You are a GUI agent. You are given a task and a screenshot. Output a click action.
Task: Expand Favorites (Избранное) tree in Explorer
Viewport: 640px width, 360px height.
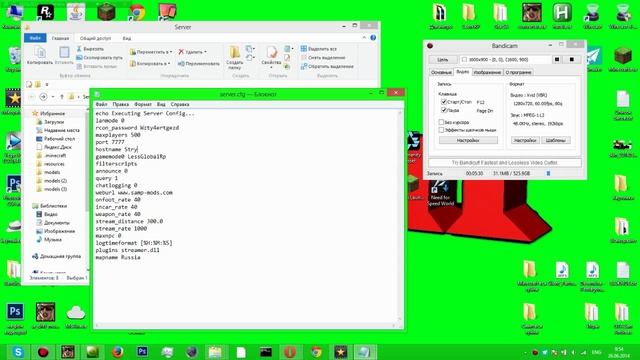coord(49,113)
